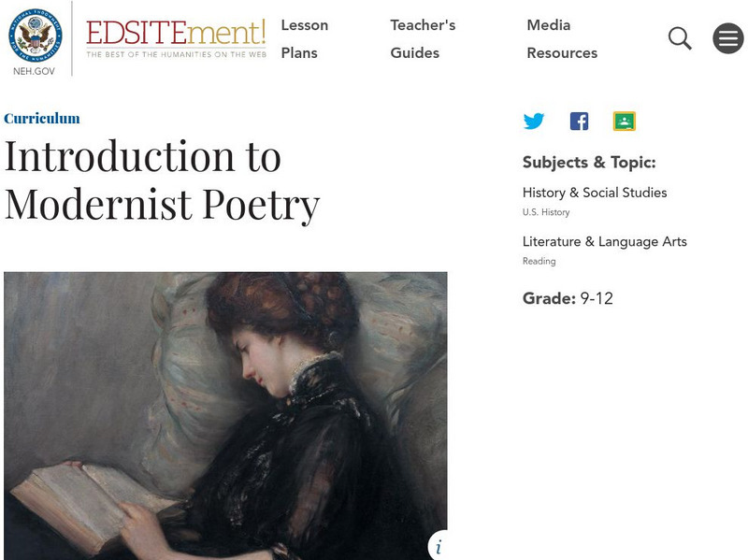Open the site search magnifier icon

[x=680, y=38]
